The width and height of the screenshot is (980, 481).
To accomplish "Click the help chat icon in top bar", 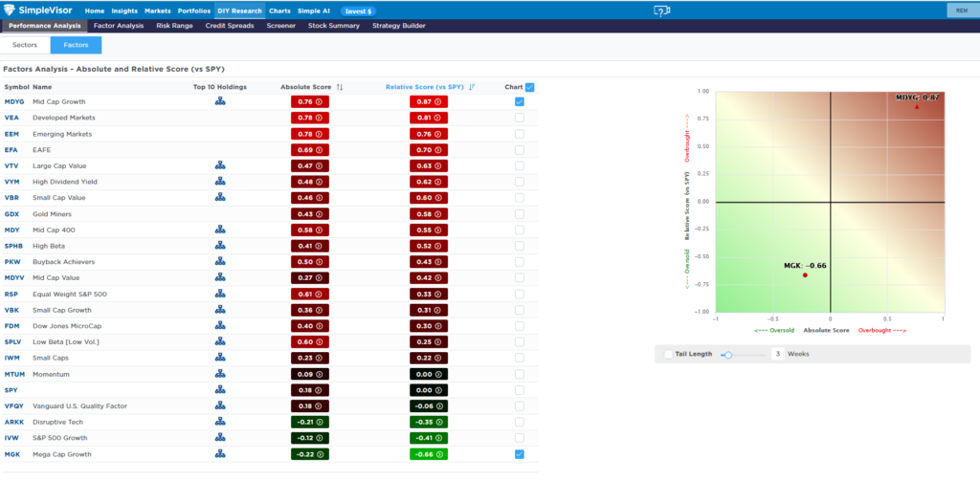I will pyautogui.click(x=661, y=11).
